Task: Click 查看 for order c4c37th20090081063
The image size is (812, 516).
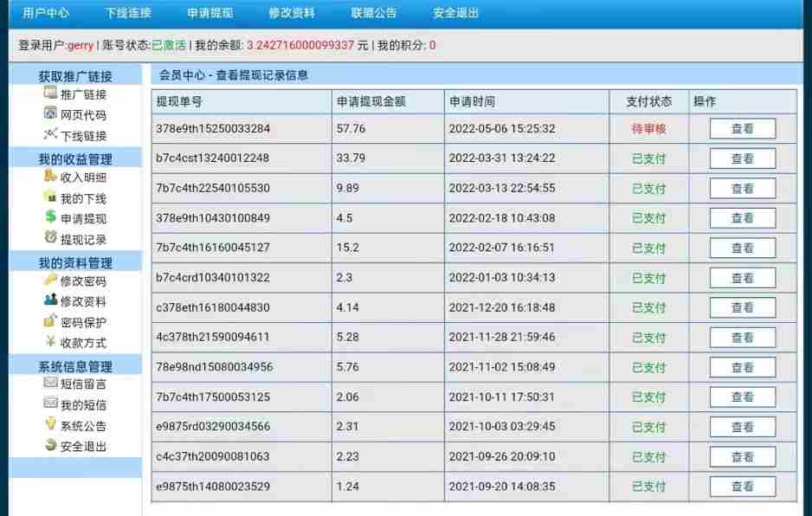Action: click(743, 457)
